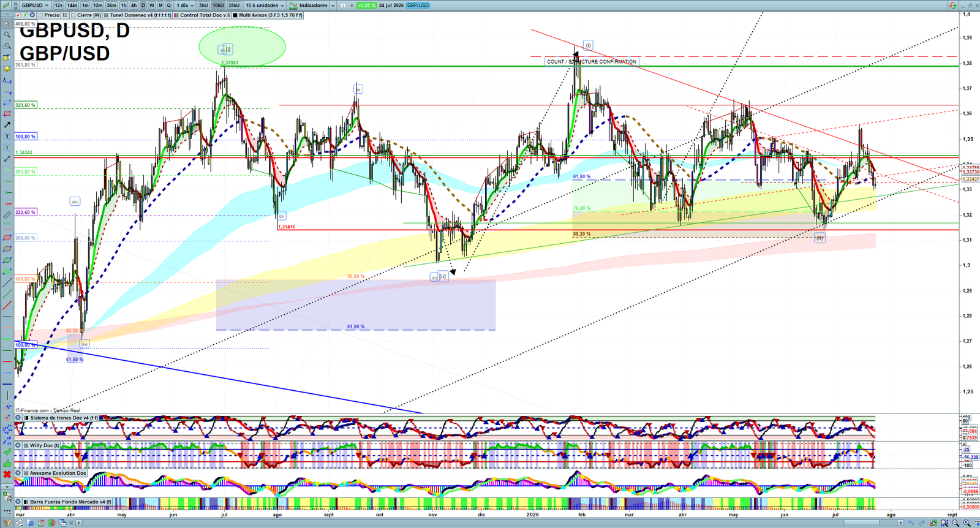Select the red ellipse drawing tool
The width and height of the screenshot is (980, 528).
pyautogui.click(x=7, y=238)
